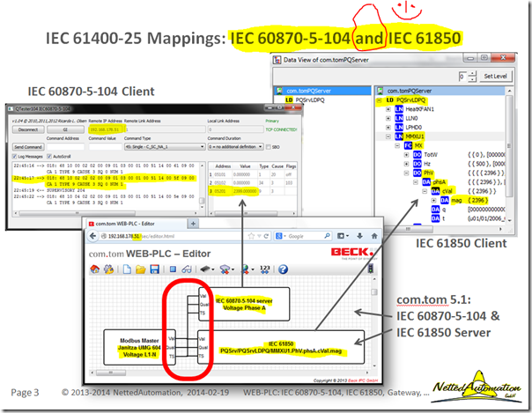
Task: Expand the TotW data object
Action: coord(406,155)
